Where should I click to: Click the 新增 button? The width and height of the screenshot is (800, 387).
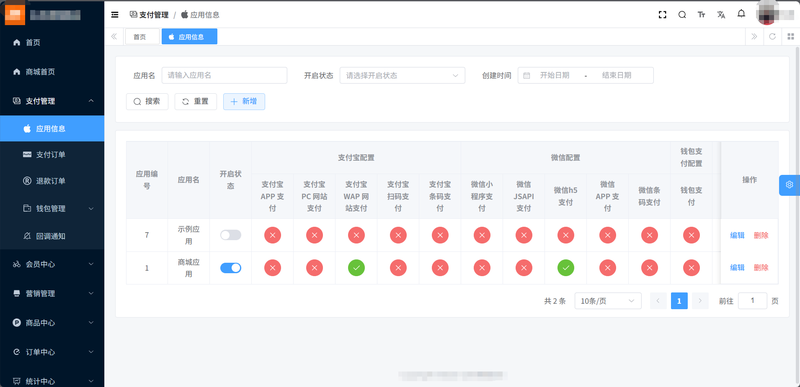[244, 101]
